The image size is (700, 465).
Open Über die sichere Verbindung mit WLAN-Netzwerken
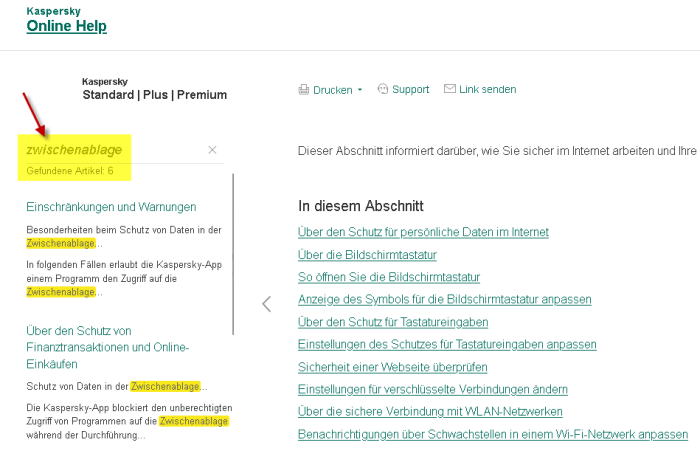pos(430,411)
